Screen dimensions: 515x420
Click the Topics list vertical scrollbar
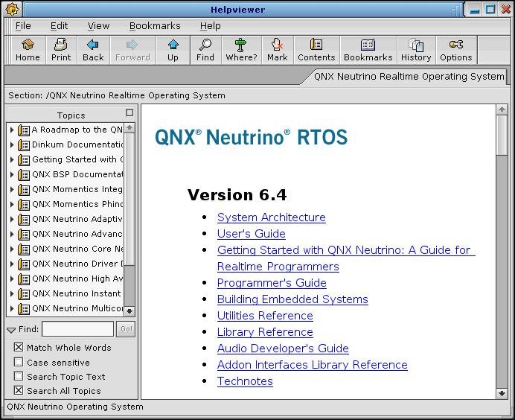(129, 223)
